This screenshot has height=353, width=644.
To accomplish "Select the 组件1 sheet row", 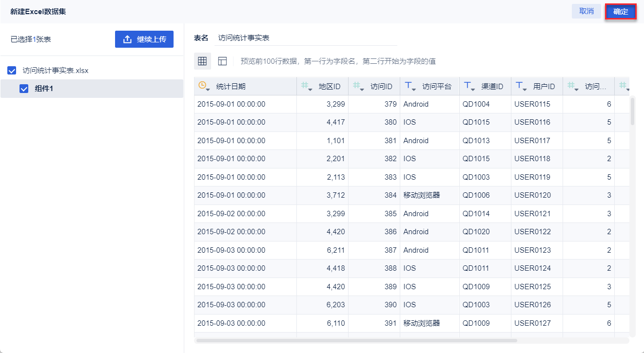I will (x=98, y=89).
